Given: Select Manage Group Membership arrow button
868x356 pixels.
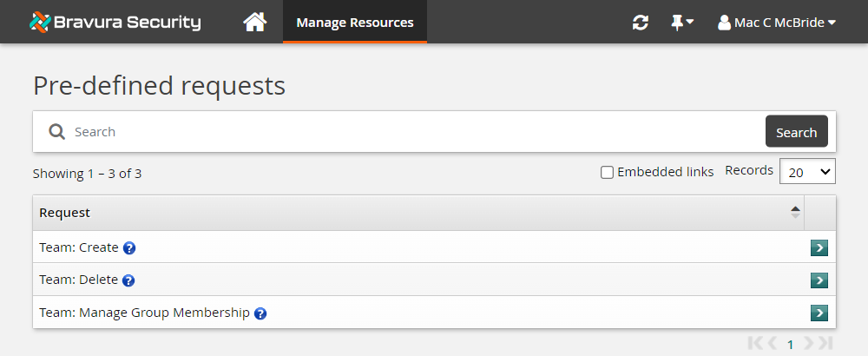Looking at the screenshot, I should pyautogui.click(x=819, y=313).
